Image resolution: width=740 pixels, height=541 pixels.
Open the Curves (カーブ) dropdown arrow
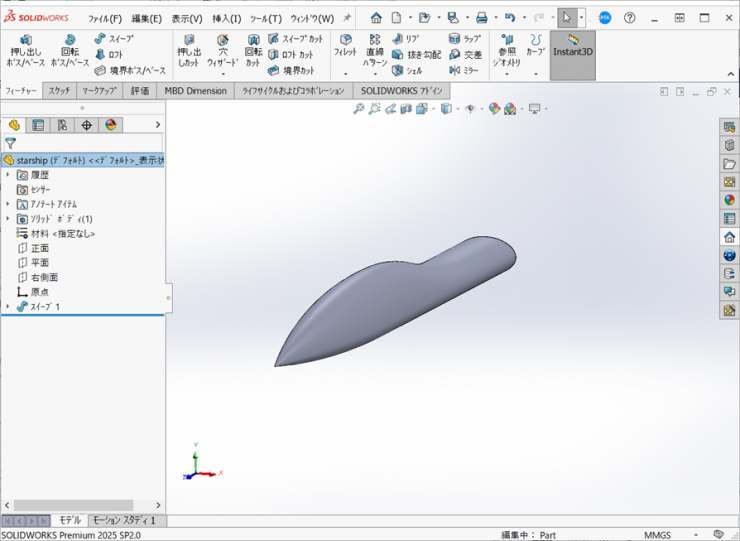click(x=536, y=74)
